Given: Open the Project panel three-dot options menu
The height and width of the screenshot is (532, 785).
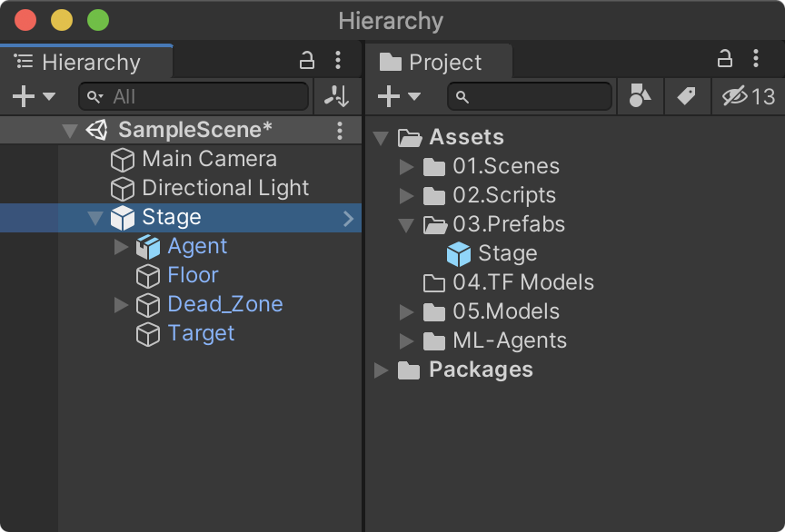Looking at the screenshot, I should point(756,59).
